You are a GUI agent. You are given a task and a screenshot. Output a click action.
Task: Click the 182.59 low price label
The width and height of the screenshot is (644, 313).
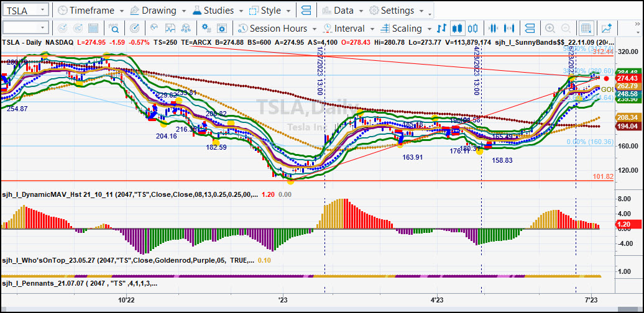click(216, 147)
